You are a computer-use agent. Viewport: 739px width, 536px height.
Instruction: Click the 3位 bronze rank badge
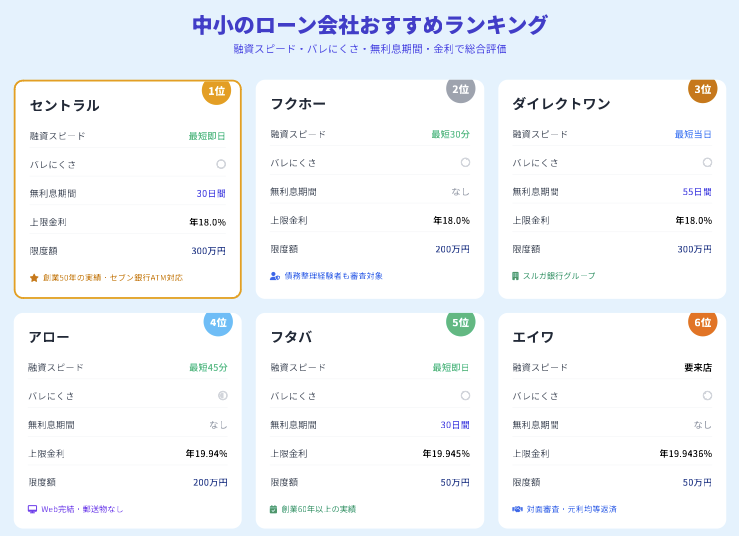pyautogui.click(x=703, y=89)
